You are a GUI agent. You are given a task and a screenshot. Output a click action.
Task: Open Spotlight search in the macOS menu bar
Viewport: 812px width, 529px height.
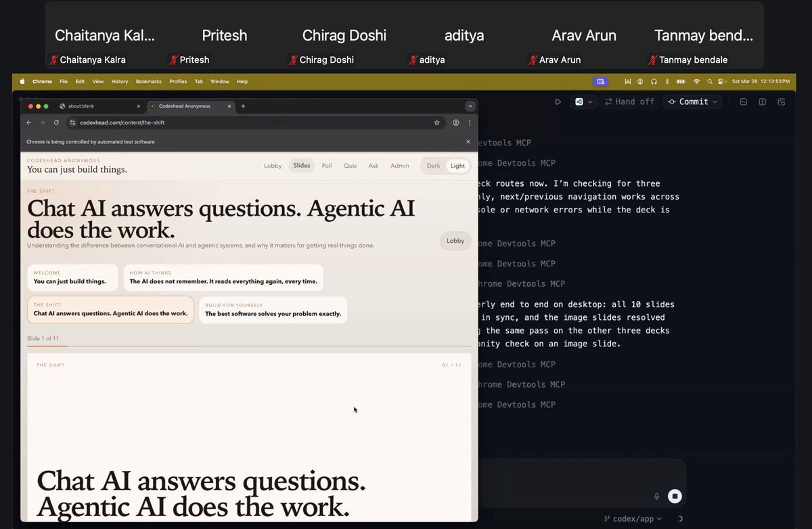(x=709, y=81)
